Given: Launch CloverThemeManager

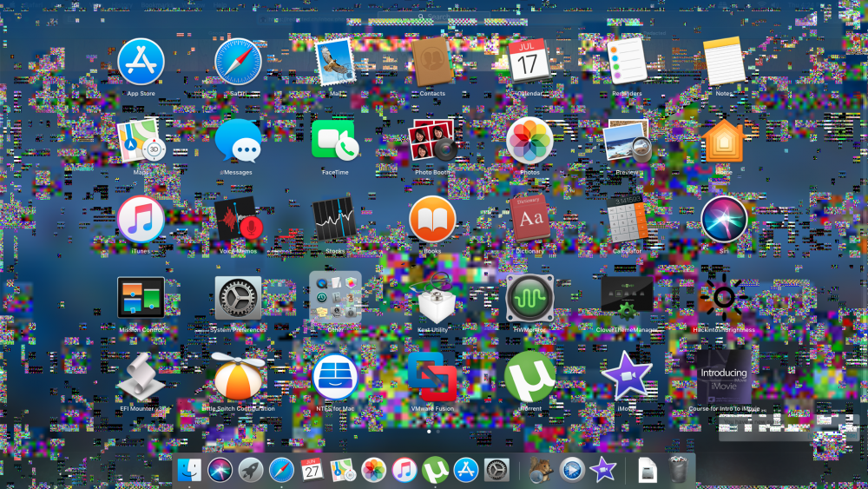Looking at the screenshot, I should pyautogui.click(x=627, y=298).
